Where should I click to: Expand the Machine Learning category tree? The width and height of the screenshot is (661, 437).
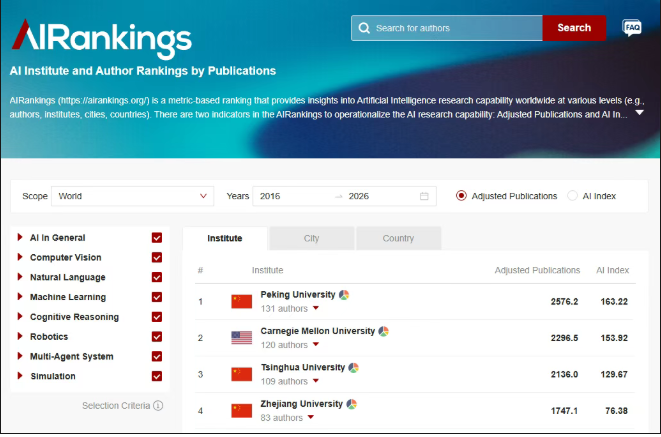(20, 297)
